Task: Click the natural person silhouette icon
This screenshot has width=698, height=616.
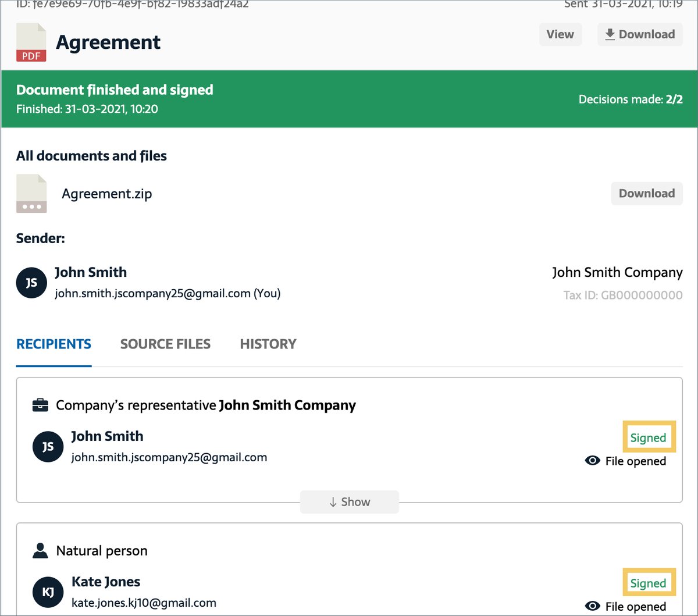Action: [40, 550]
